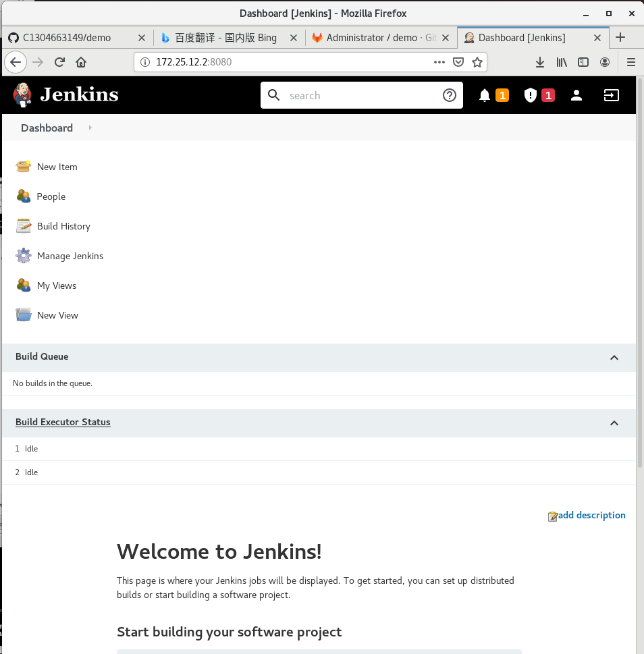This screenshot has height=654, width=644.
Task: Open the Manage Jenkins link
Action: click(x=70, y=256)
